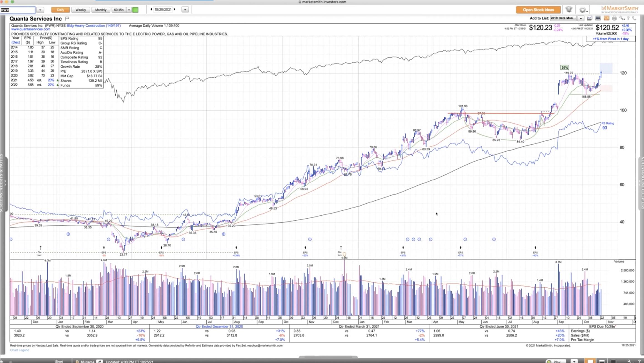The image size is (644, 363).
Task: Click the EPS Due 10/29e label
Action: [x=602, y=326]
